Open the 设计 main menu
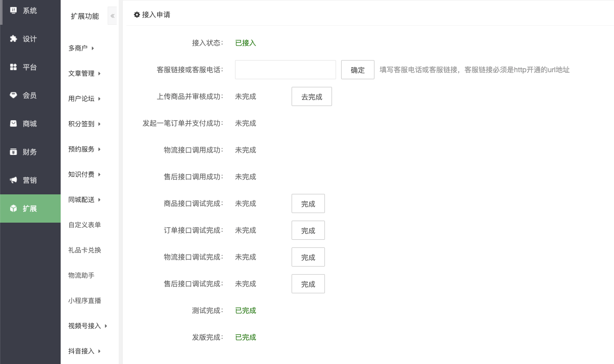 (30, 39)
